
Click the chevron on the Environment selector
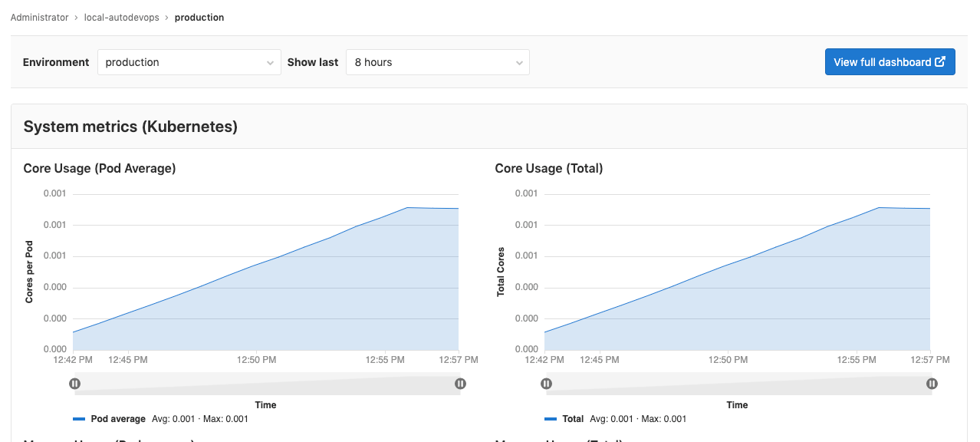coord(270,62)
